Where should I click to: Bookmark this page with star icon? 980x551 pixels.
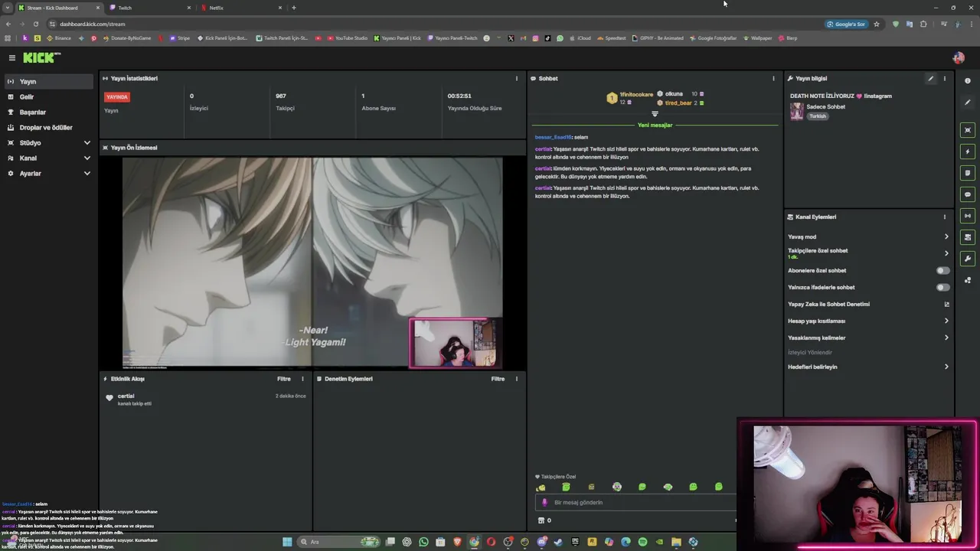click(877, 24)
